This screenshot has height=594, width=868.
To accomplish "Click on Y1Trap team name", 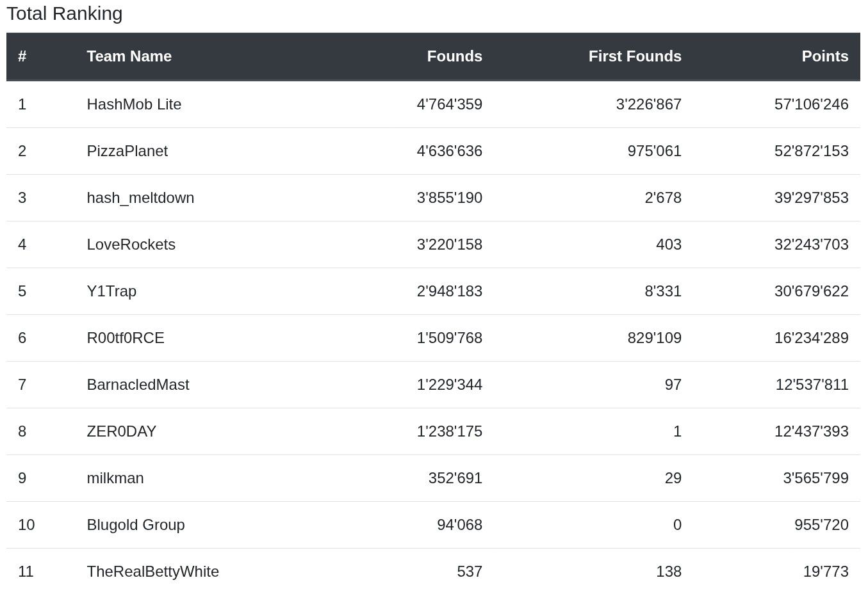I will pyautogui.click(x=111, y=291).
